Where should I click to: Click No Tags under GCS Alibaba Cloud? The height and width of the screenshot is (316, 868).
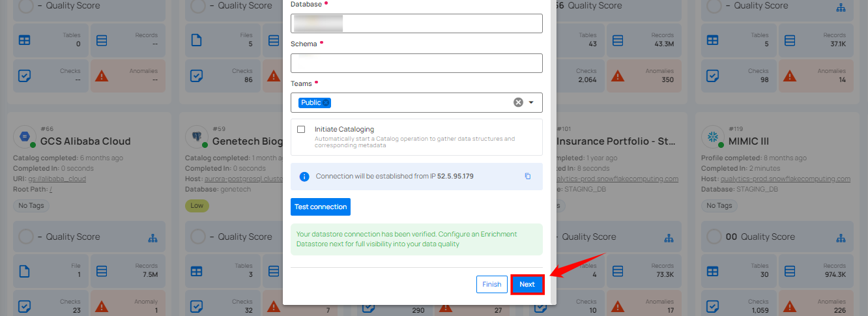pos(31,206)
